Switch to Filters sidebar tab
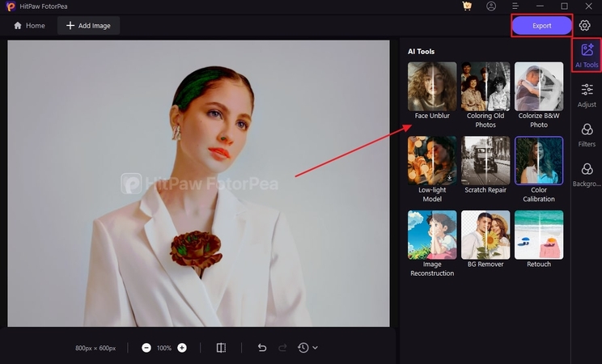Screen dimensions: 602x364 tap(587, 136)
